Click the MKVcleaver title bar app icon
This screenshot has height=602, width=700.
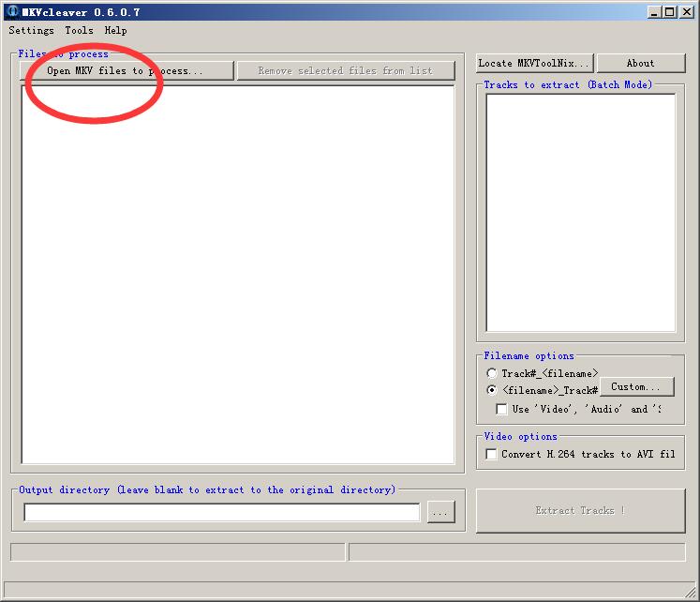click(x=13, y=11)
